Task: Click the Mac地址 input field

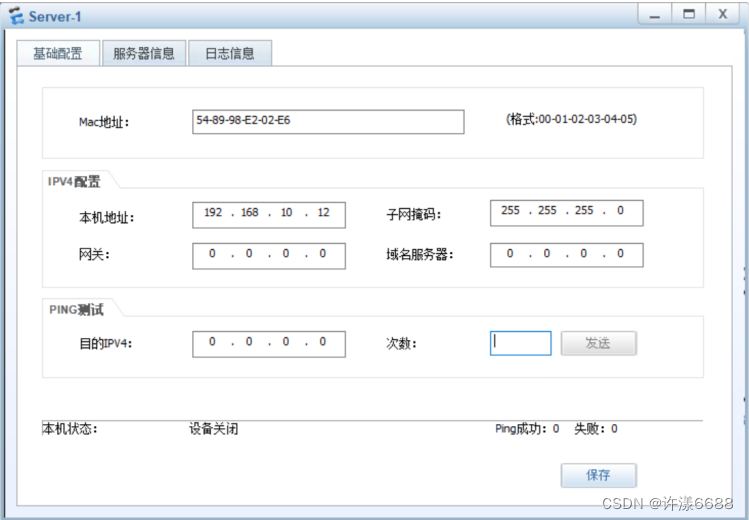Action: (x=328, y=122)
